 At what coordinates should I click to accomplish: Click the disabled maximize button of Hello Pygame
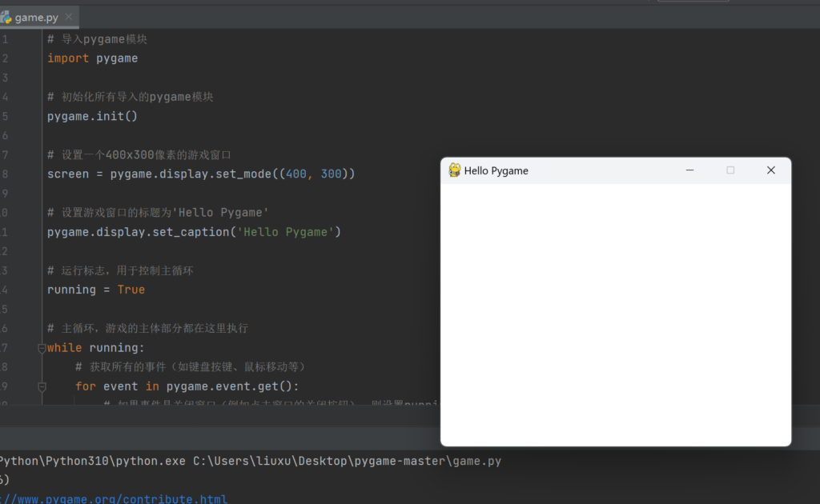[730, 170]
